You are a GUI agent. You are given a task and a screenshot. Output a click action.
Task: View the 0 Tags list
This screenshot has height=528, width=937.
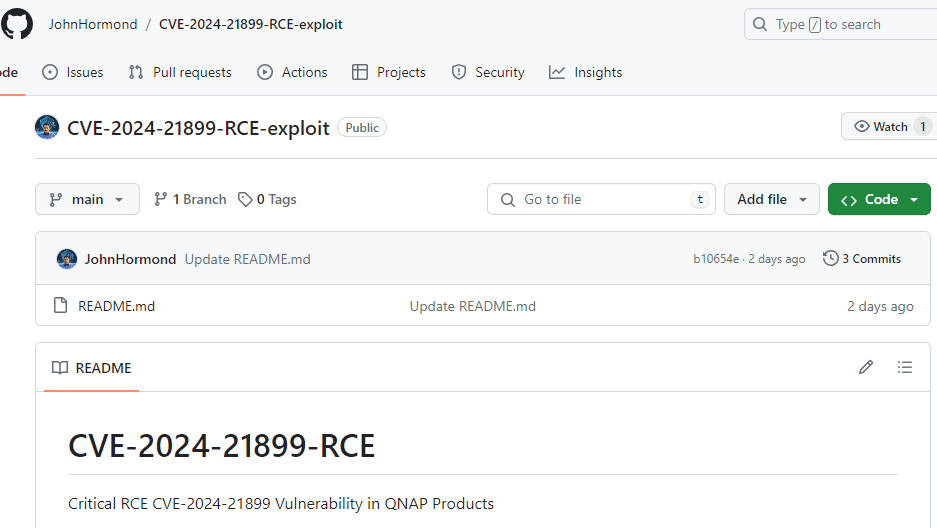coord(267,199)
